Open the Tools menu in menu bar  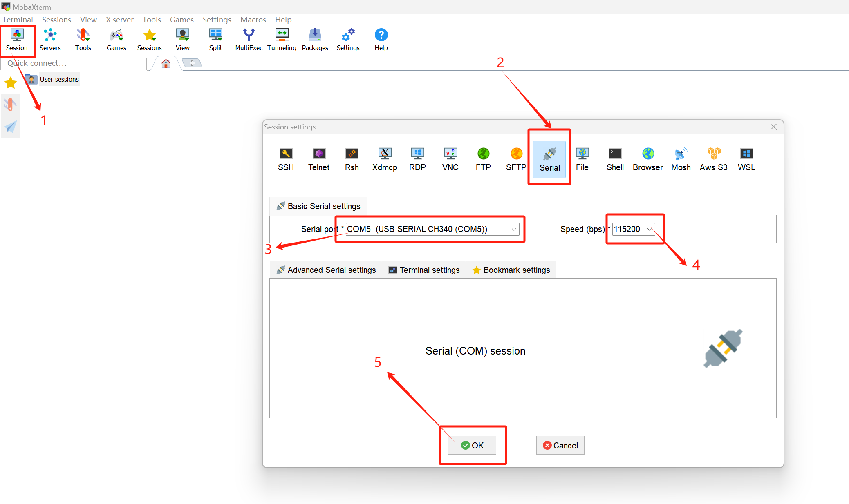(x=152, y=20)
